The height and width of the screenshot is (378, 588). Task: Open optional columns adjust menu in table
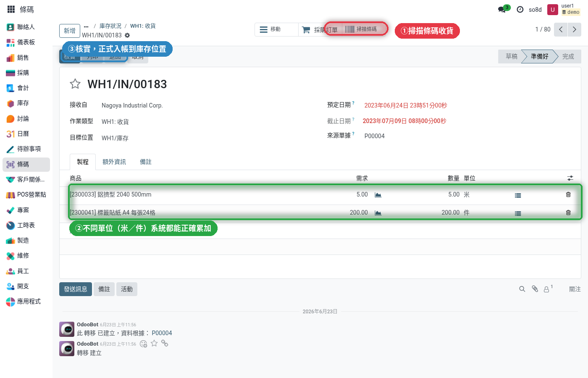(x=570, y=178)
